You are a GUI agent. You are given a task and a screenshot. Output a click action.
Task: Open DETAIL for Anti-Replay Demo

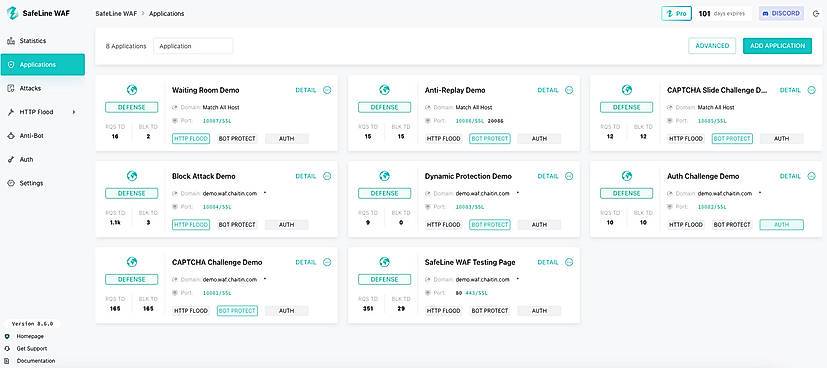(547, 90)
